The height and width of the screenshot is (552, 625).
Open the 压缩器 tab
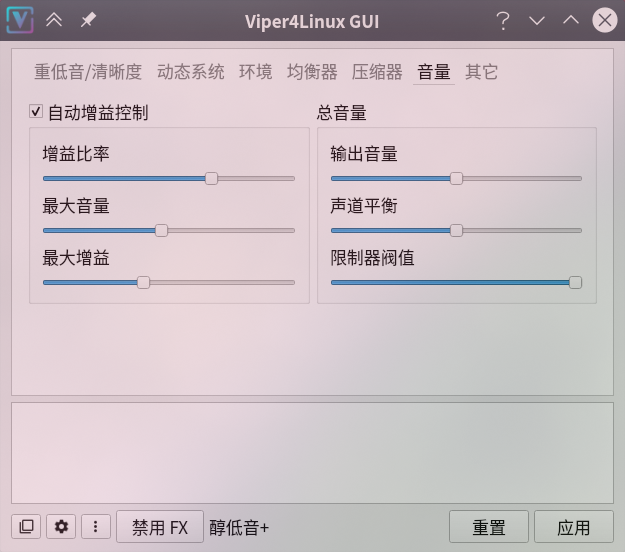tap(377, 72)
